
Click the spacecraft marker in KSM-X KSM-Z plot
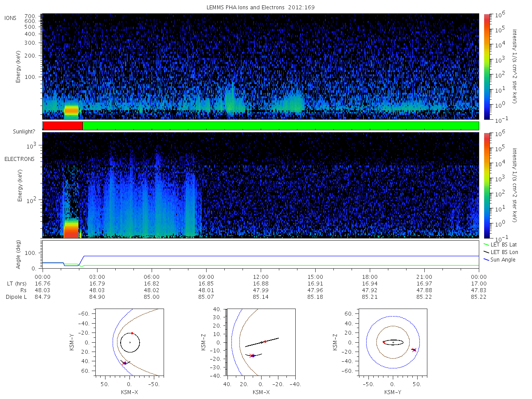pos(252,356)
